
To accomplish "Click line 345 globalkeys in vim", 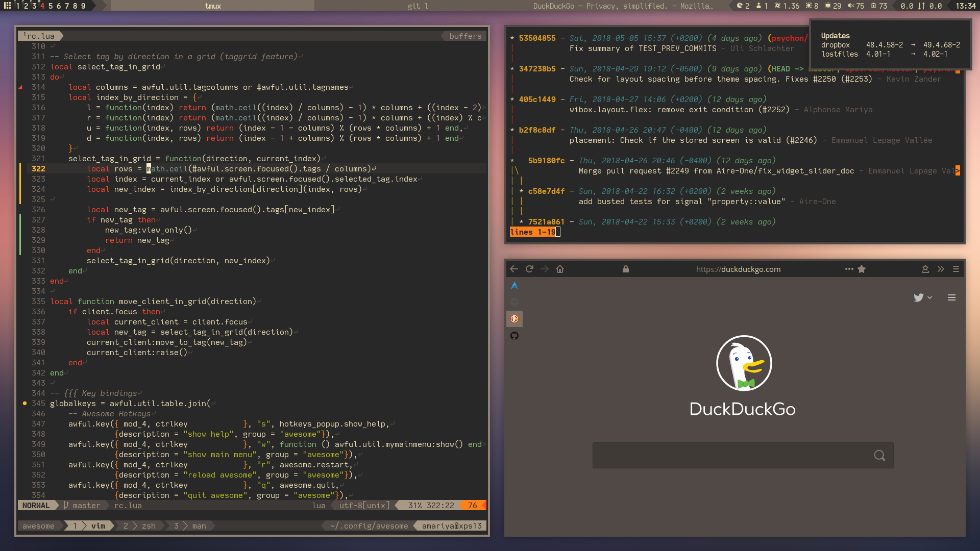I will click(130, 404).
